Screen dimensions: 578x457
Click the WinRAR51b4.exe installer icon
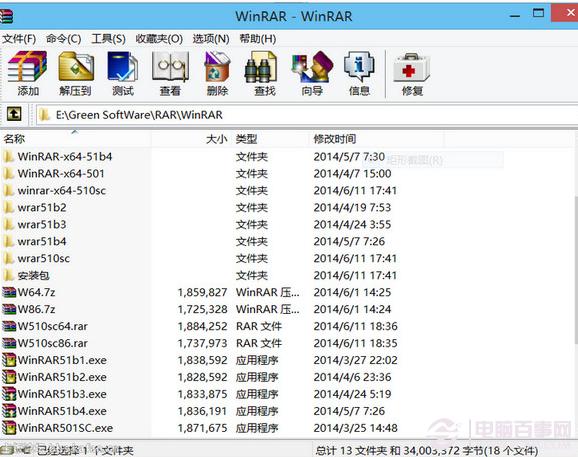pyautogui.click(x=9, y=411)
